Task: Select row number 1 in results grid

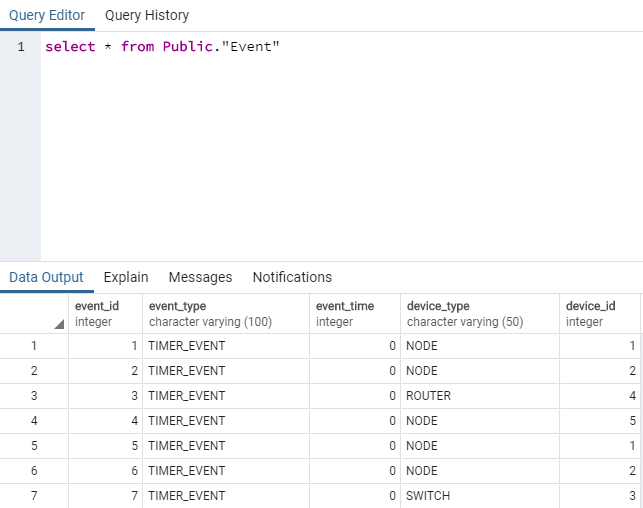Action: pyautogui.click(x=34, y=346)
